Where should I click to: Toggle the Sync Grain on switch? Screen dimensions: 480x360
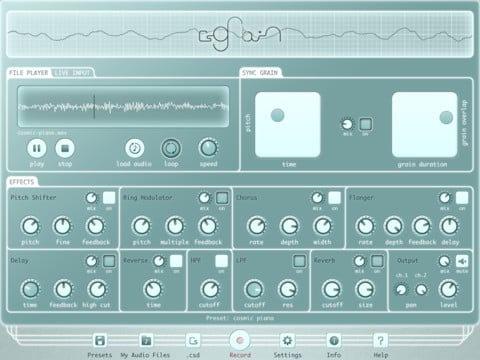click(366, 124)
